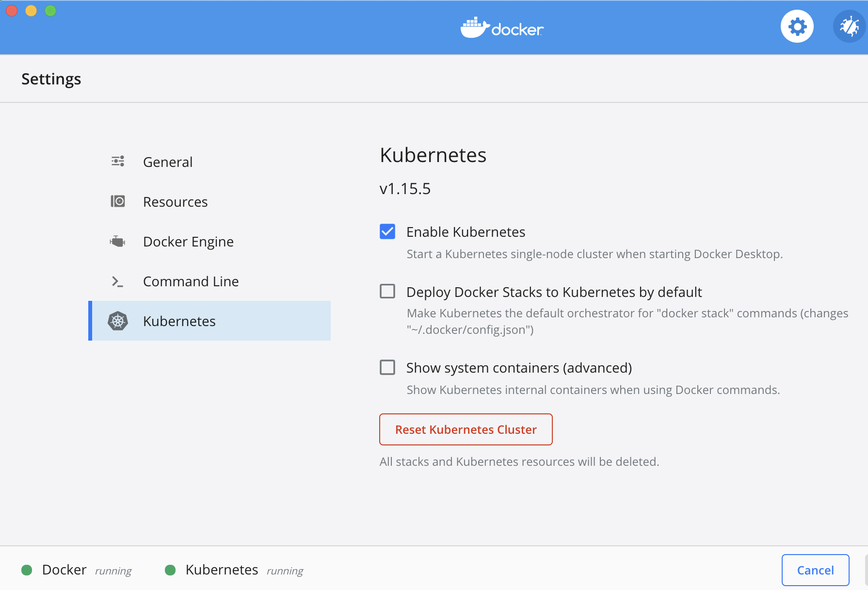Click the Resources disk icon
The height and width of the screenshot is (590, 868).
[118, 201]
